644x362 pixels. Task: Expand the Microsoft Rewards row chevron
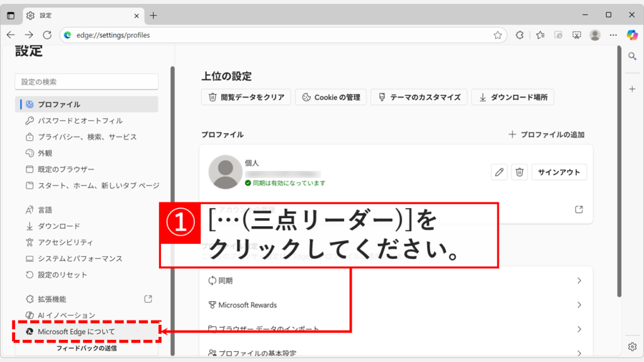[579, 305]
